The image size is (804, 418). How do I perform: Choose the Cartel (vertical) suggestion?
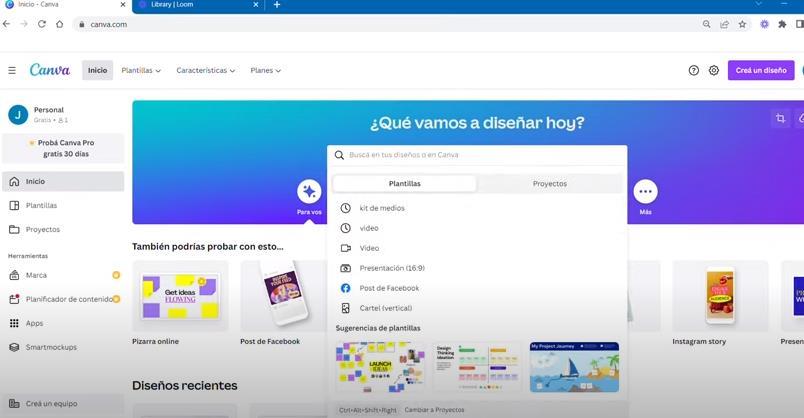coord(477,308)
